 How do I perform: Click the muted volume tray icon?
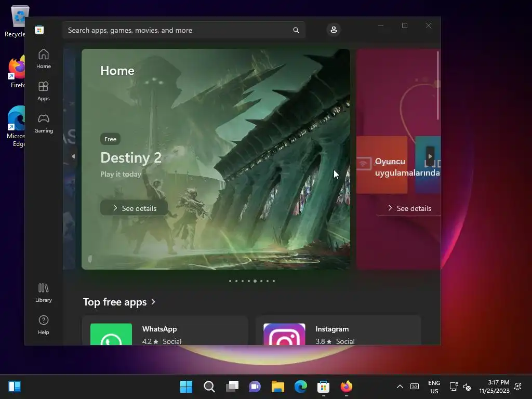point(467,387)
